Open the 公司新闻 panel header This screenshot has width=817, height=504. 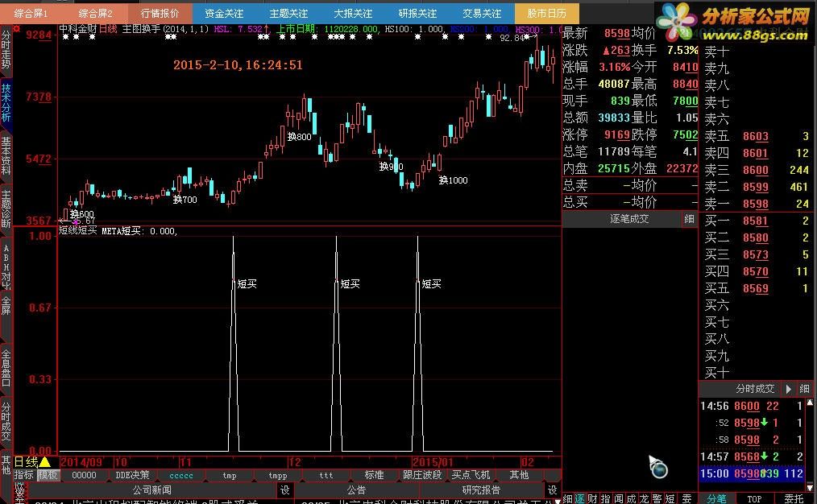(x=151, y=490)
